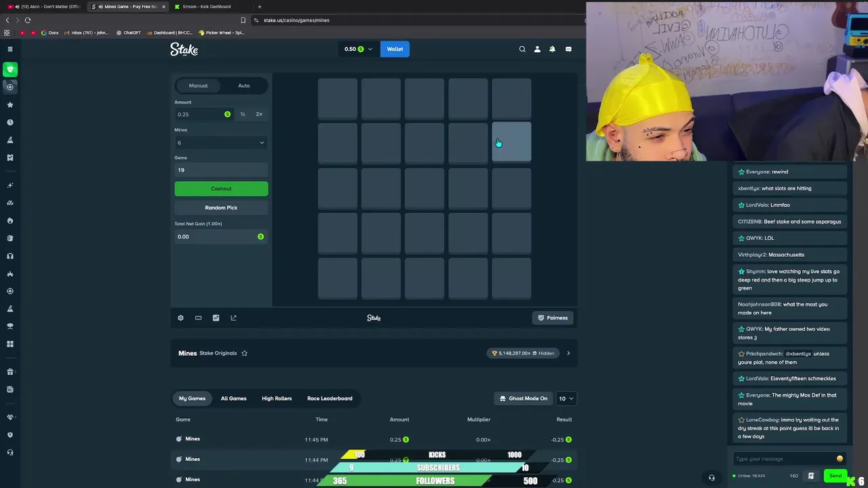868x488 pixels.
Task: Reveal the highlighted tile under the cursor
Action: [x=511, y=142]
